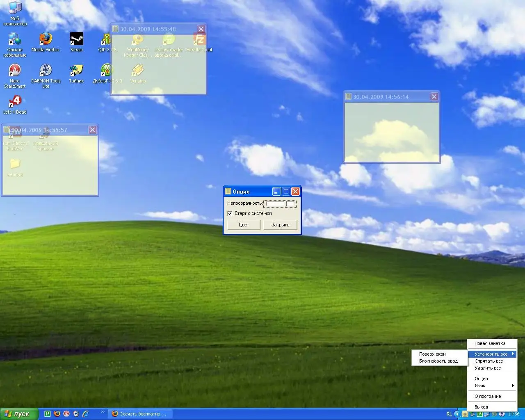Select the FileZilla Client desktop shortcut
Viewport: 525px width, 420px height.
199,42
